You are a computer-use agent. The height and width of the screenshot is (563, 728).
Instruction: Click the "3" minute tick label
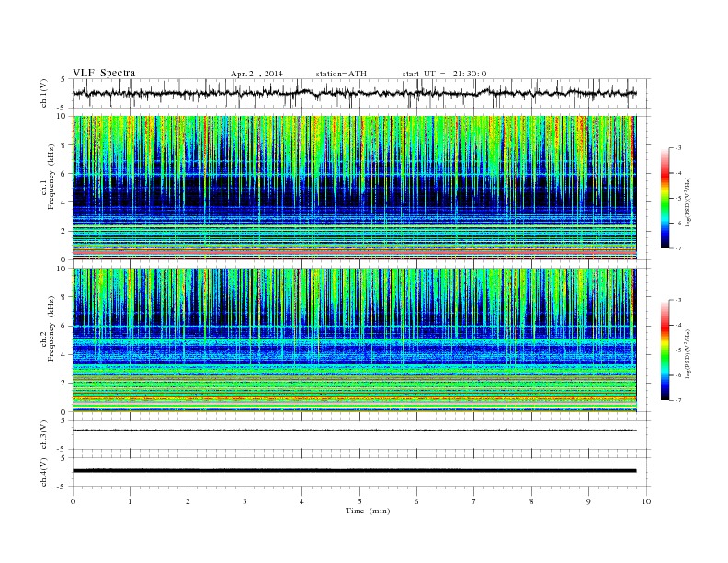coord(245,501)
